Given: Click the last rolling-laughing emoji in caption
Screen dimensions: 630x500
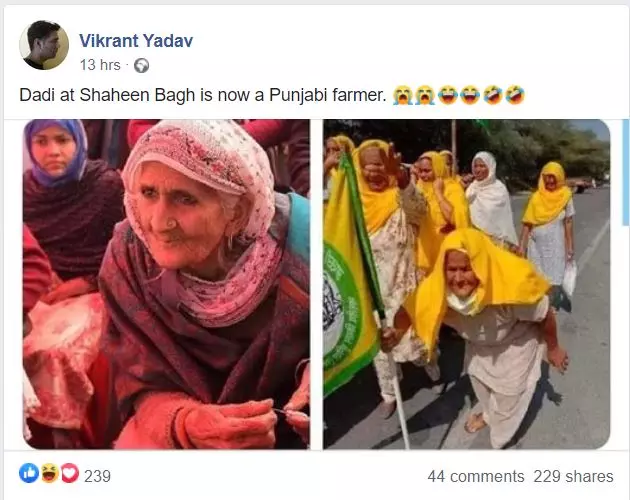Looking at the screenshot, I should [515, 95].
